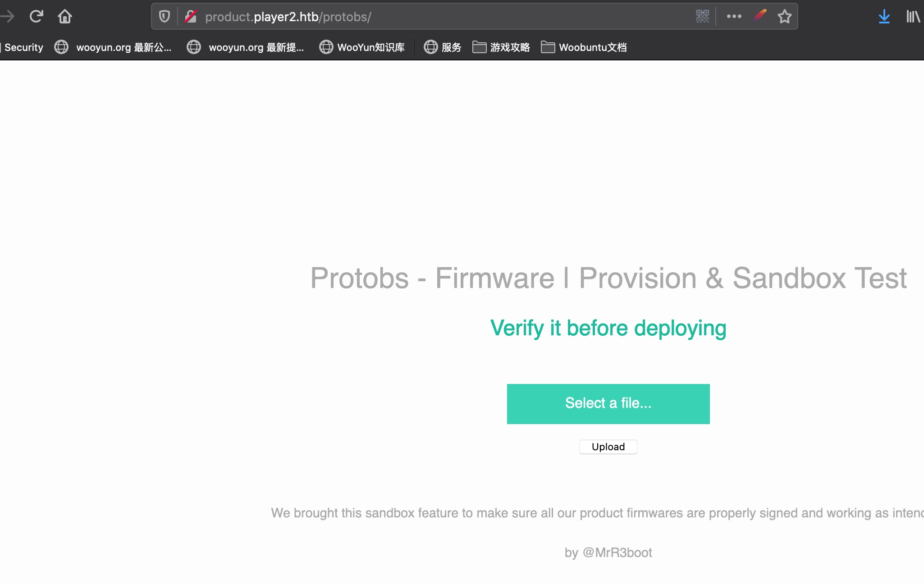Image resolution: width=924 pixels, height=585 pixels.
Task: Open the WooYun知识库 bookmark
Action: pyautogui.click(x=362, y=47)
